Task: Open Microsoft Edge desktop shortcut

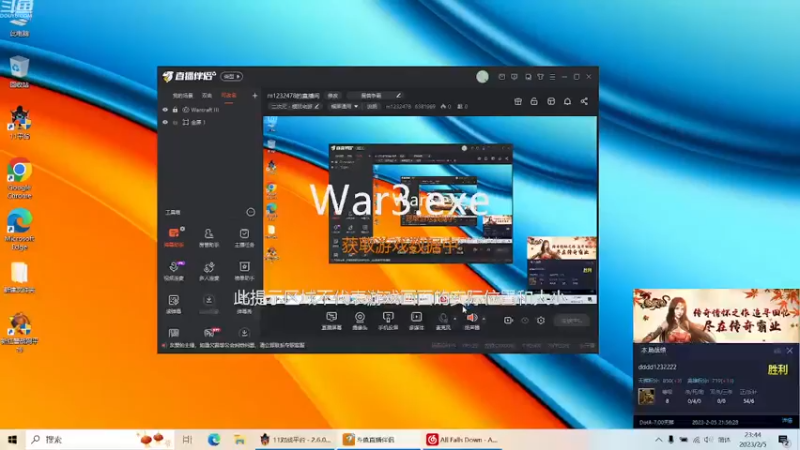Action: 19,229
